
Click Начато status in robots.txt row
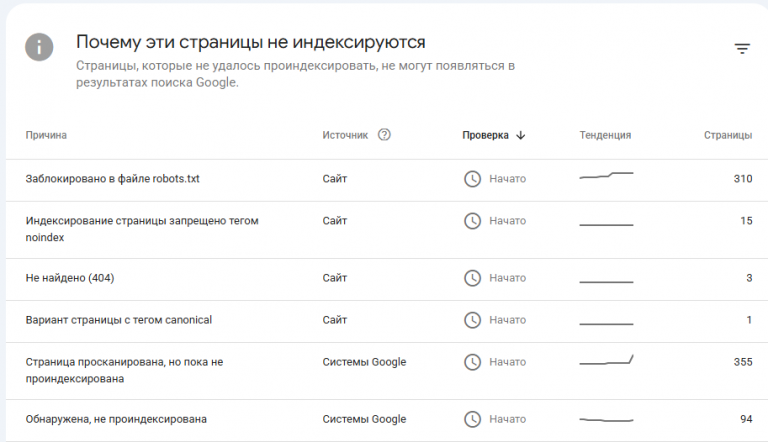(x=507, y=179)
